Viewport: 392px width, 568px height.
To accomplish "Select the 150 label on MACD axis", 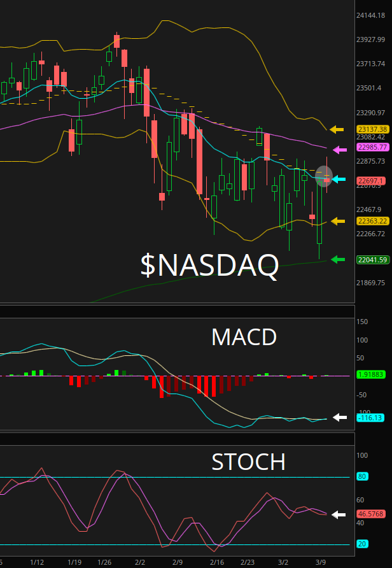I will click(x=362, y=322).
